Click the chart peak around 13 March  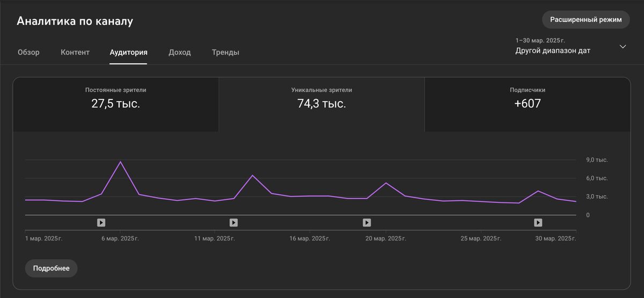(252, 175)
